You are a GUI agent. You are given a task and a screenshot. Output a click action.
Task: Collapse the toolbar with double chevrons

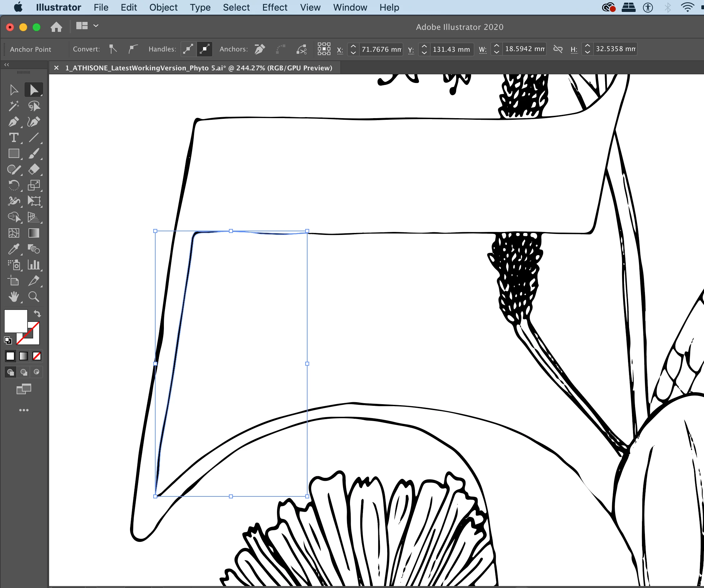point(7,64)
